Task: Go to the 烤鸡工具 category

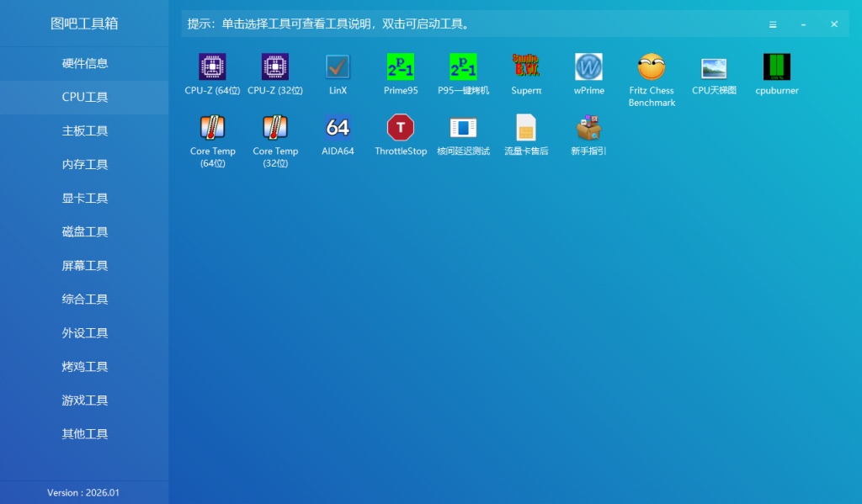Action: tap(85, 366)
